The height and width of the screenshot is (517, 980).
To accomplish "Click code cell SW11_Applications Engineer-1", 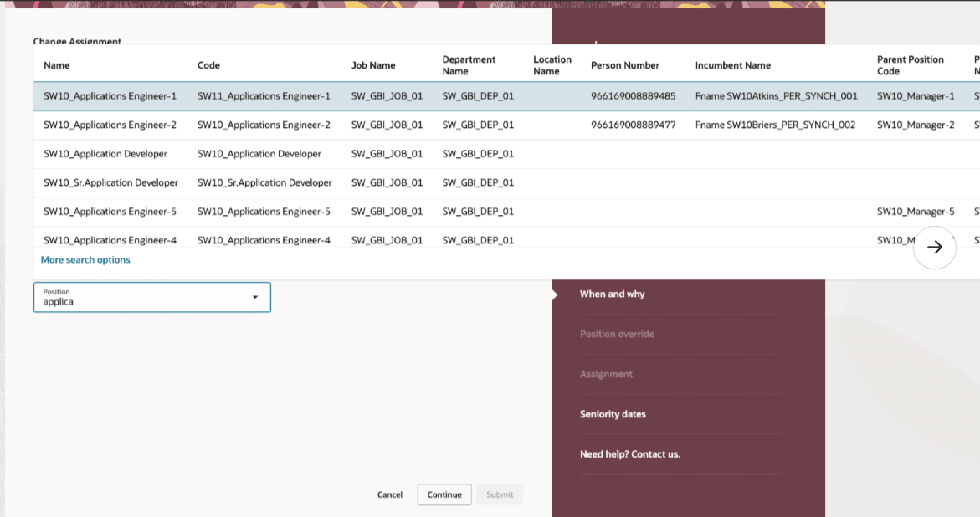I will 264,96.
